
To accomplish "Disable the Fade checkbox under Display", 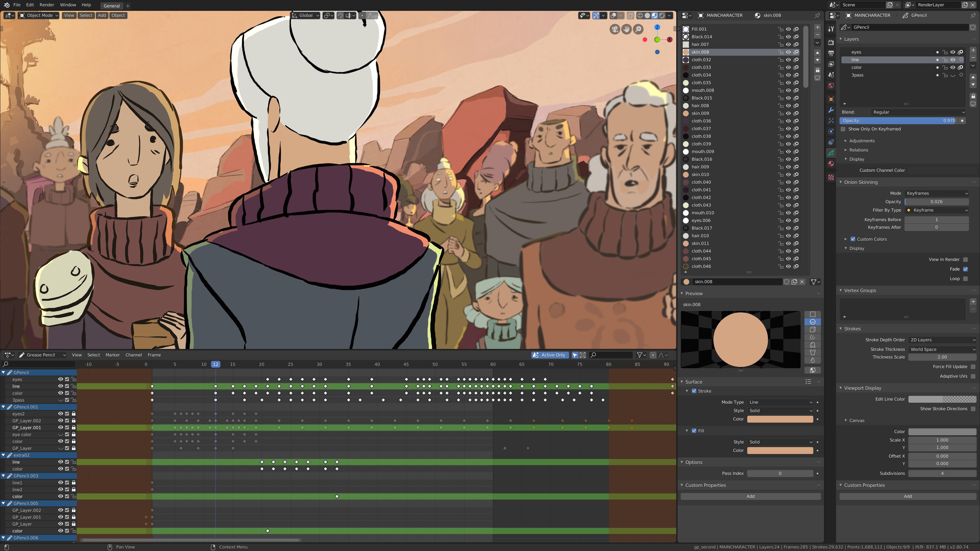I will [x=965, y=269].
